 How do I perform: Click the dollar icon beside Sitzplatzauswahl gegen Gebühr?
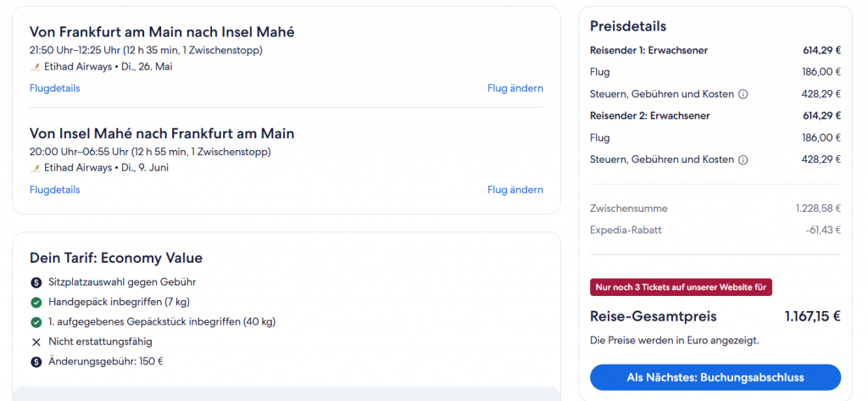click(x=36, y=282)
